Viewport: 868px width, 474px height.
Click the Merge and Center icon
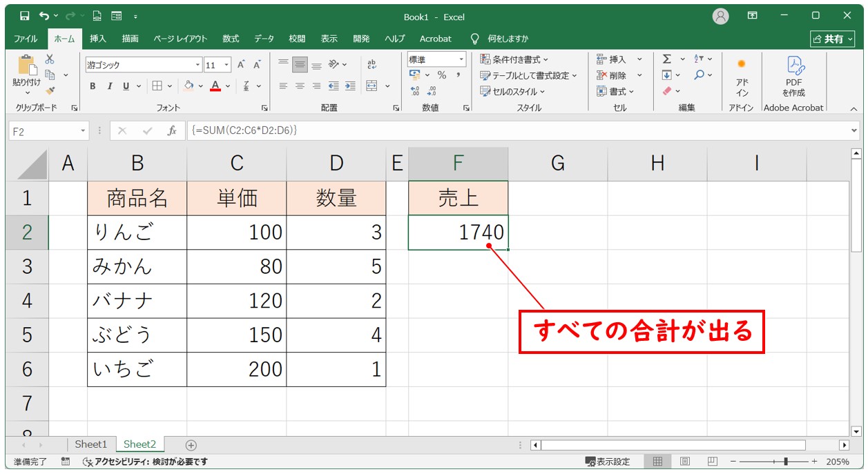click(372, 86)
